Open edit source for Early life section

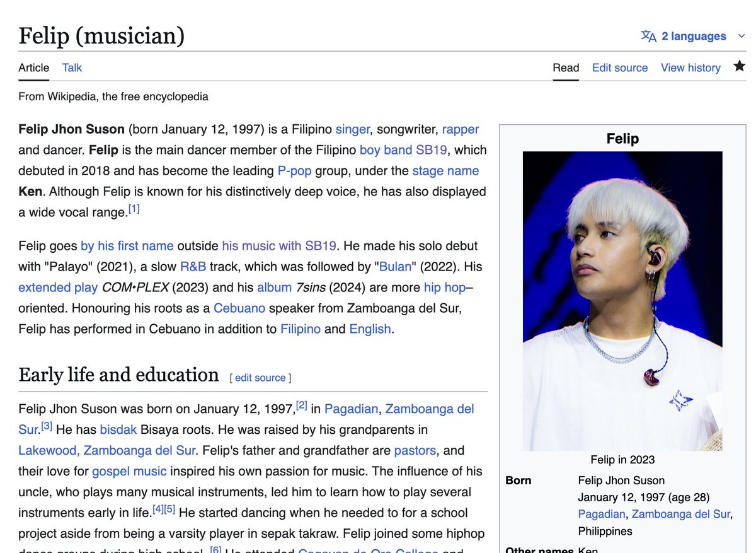coord(260,377)
